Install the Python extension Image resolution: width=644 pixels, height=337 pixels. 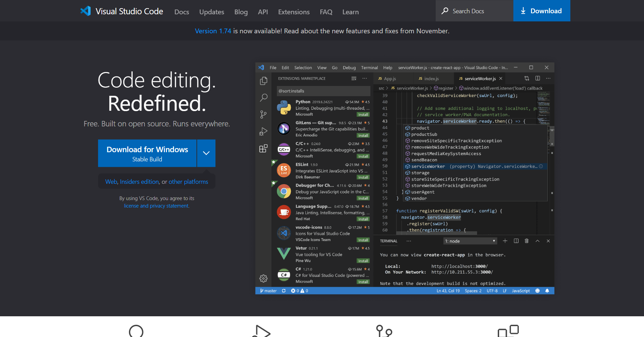coord(363,114)
